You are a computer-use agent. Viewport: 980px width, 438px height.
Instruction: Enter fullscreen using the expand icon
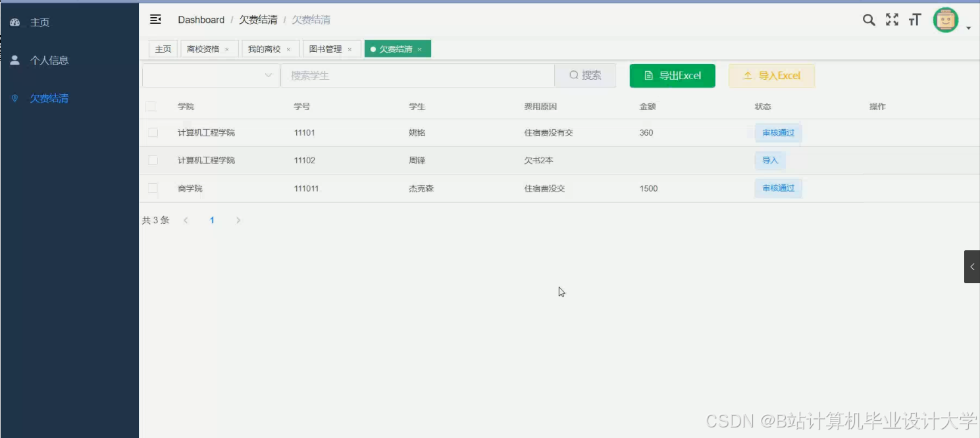click(x=891, y=20)
